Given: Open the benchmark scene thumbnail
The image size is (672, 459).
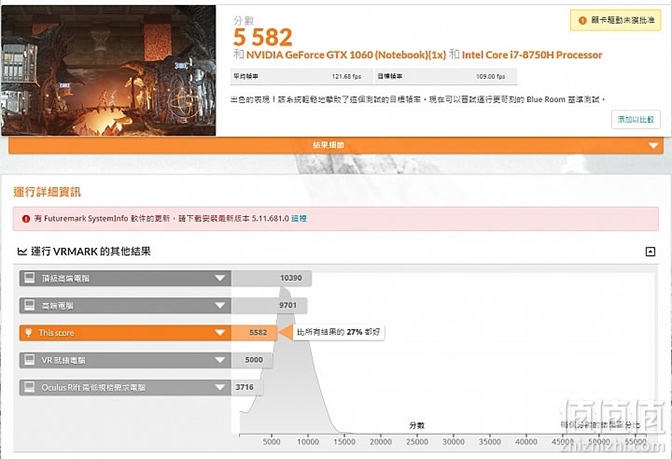Looking at the screenshot, I should pyautogui.click(x=108, y=71).
